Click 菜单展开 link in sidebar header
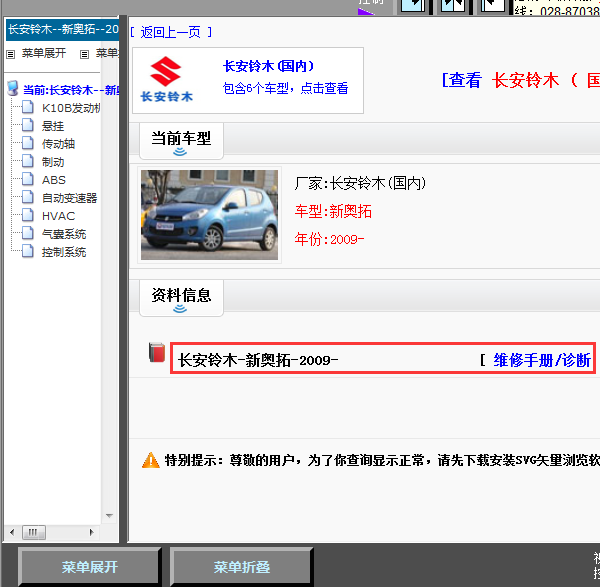The width and height of the screenshot is (600, 587). tap(44, 53)
